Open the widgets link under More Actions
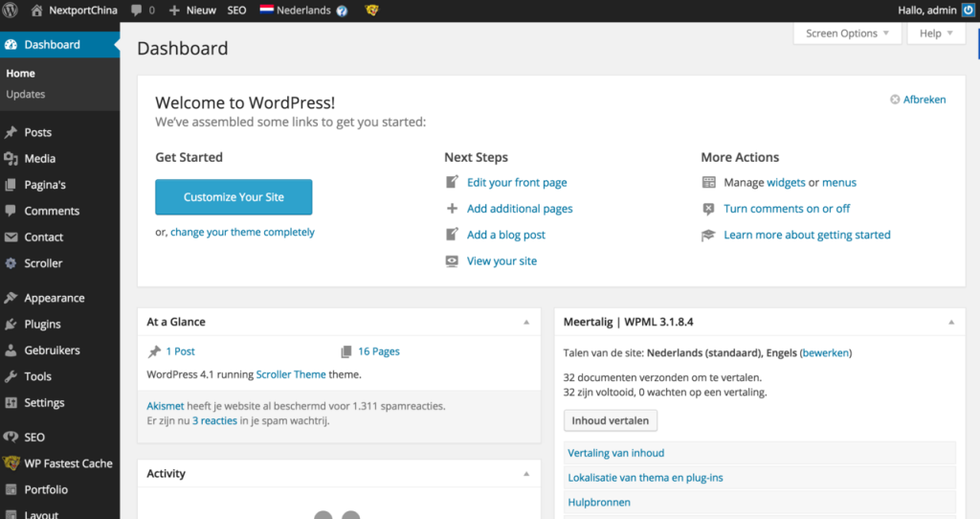The width and height of the screenshot is (980, 519). [786, 183]
